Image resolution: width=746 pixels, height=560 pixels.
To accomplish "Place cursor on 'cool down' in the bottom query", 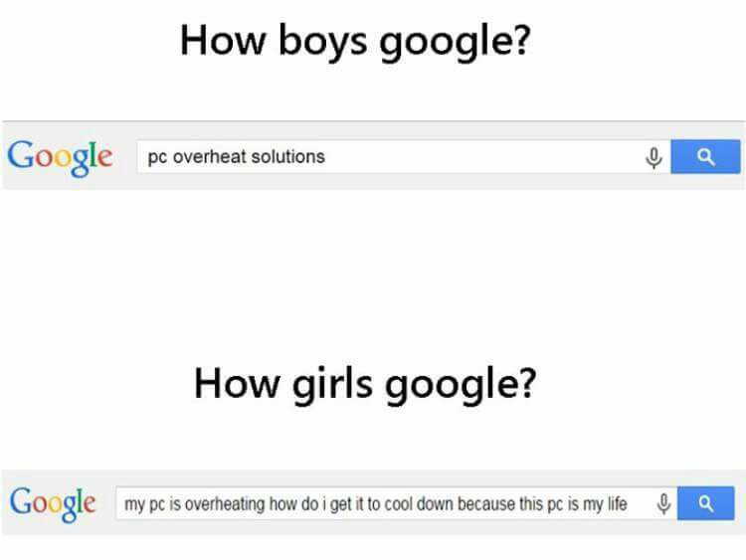I will (x=419, y=504).
